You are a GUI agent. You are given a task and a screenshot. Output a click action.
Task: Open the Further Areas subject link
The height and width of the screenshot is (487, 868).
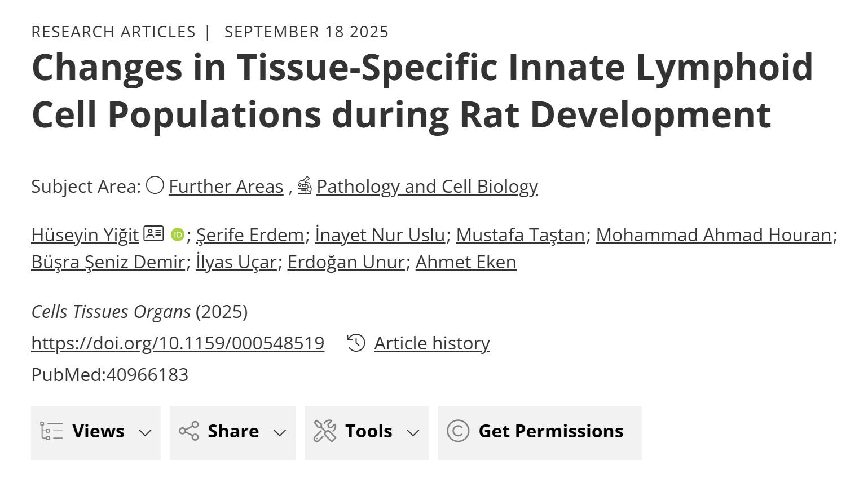(x=226, y=187)
